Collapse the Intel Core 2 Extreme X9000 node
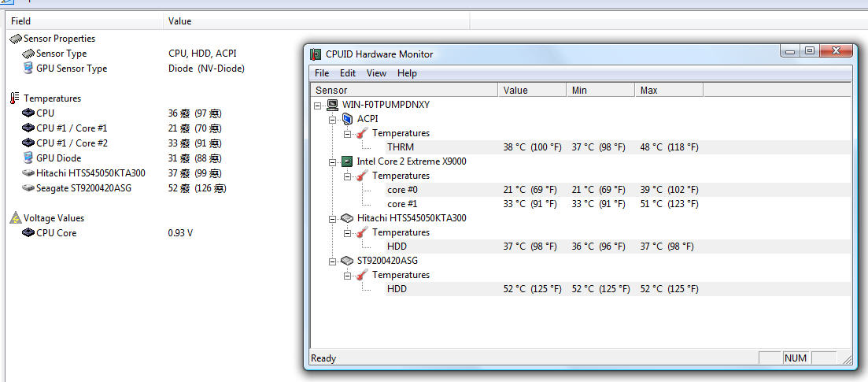868x382 pixels. coord(333,162)
